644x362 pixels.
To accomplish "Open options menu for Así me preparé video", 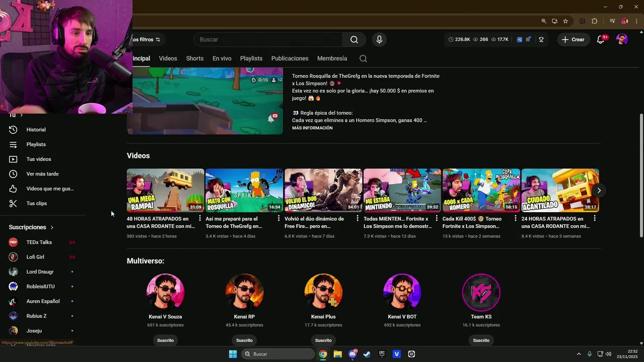I will [279, 218].
